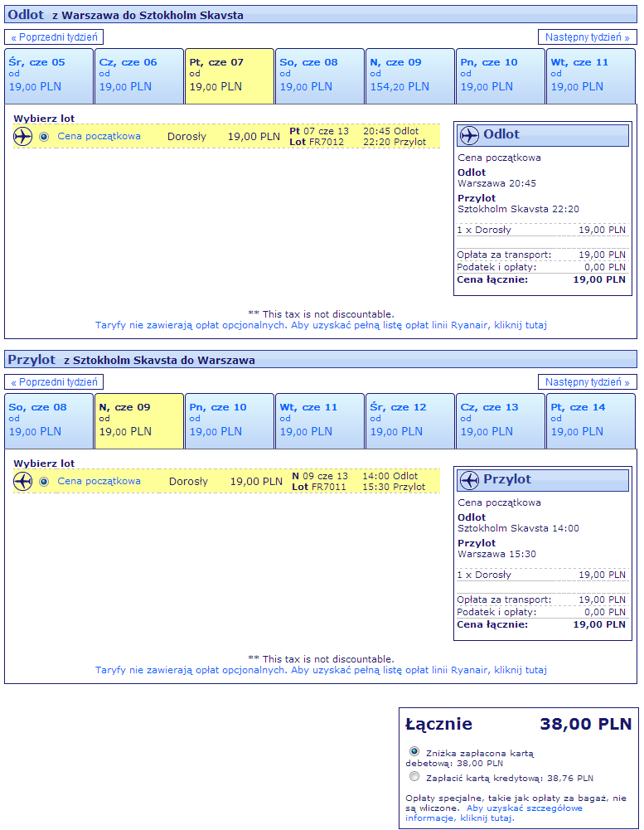The width and height of the screenshot is (644, 830).
Task: Select departure date Cz, cze 06
Action: click(139, 76)
